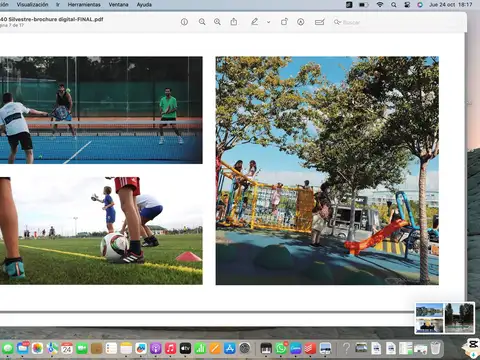Screen dimensions: 480x360
Task: Open the screenshot preview thumbnail in corner
Action: click(445, 318)
